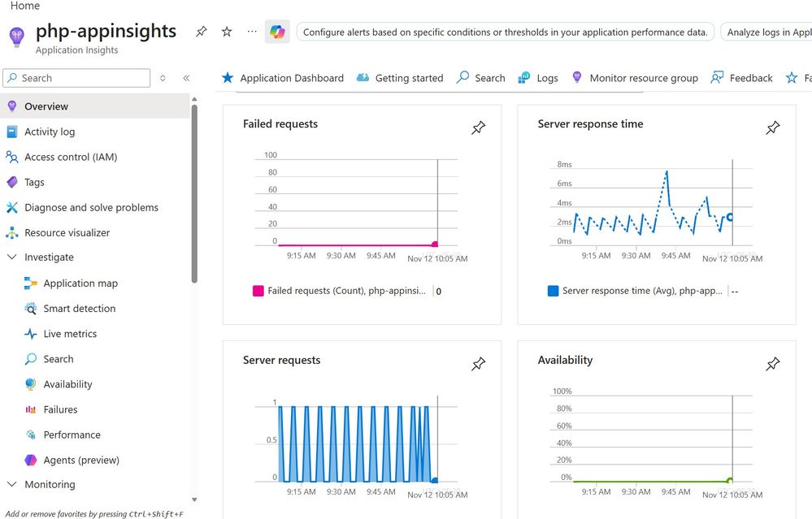Click the Availability chart title
The width and height of the screenshot is (812, 519).
pyautogui.click(x=565, y=360)
